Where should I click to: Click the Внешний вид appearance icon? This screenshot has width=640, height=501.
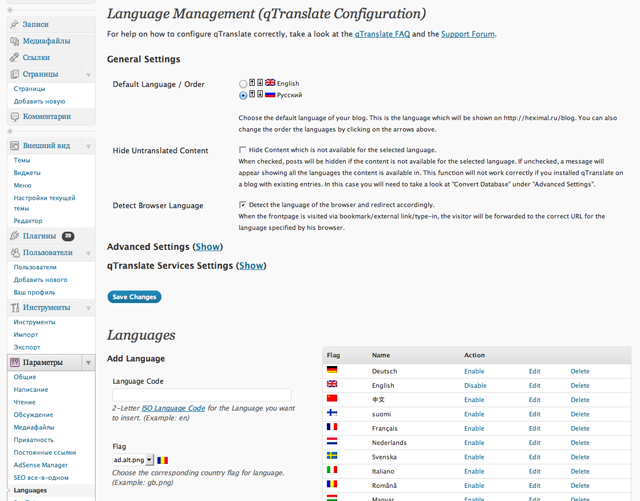(15, 145)
